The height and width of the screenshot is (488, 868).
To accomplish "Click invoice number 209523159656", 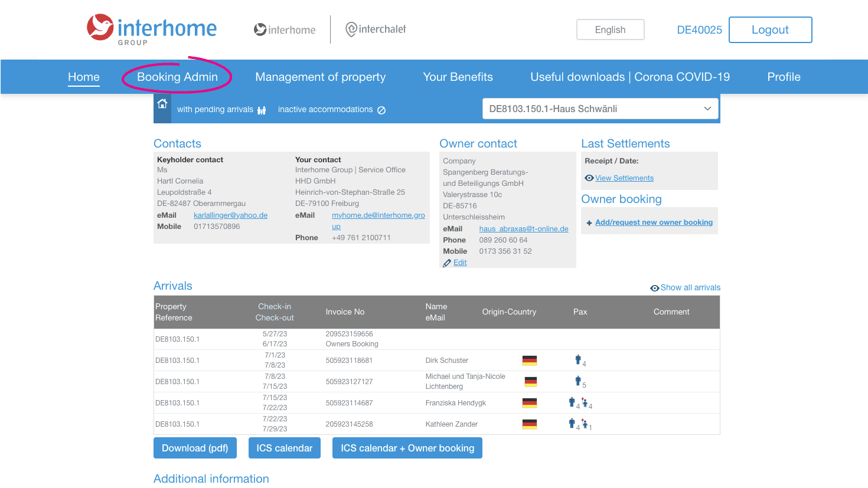I will pos(349,334).
